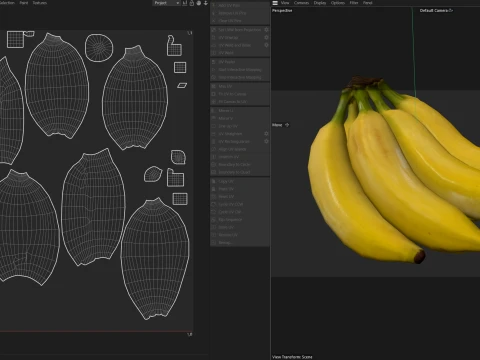Choose UV Weld and Relax command
This screenshot has height=360, width=480.
point(240,45)
